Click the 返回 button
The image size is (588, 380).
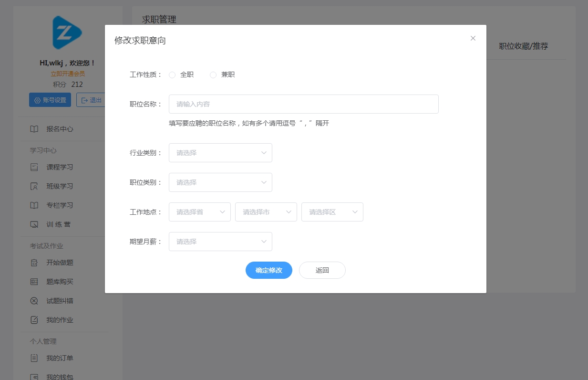(x=322, y=270)
